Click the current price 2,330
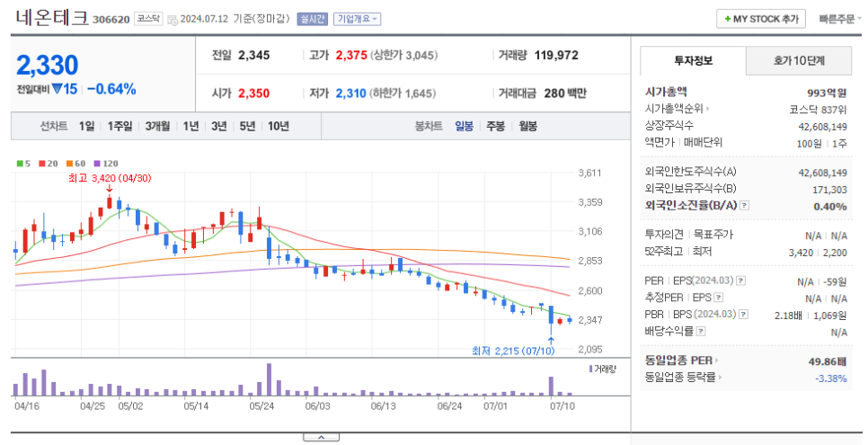Screen dimensions: 868x445 coord(48,66)
